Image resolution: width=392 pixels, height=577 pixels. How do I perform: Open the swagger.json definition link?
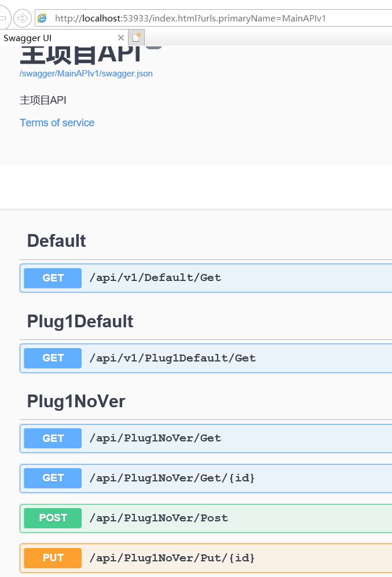tap(86, 74)
